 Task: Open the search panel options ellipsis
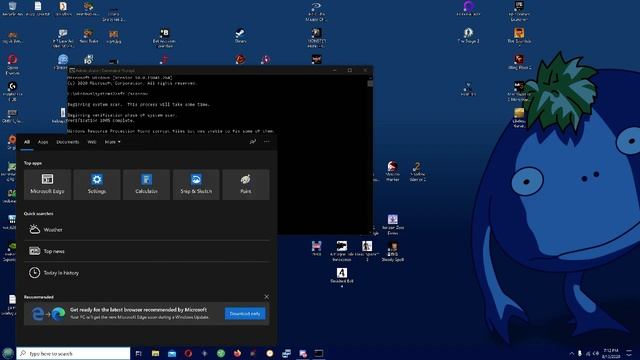[267, 142]
